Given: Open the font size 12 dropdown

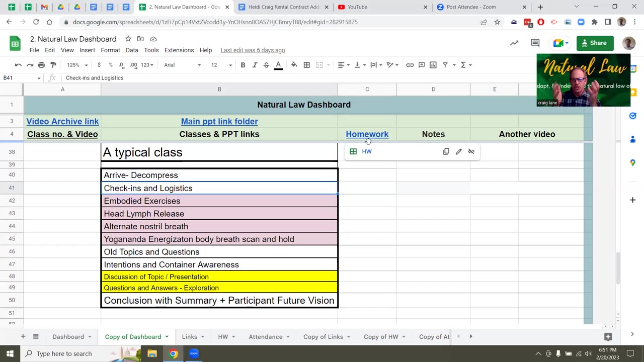Looking at the screenshot, I should [221, 65].
